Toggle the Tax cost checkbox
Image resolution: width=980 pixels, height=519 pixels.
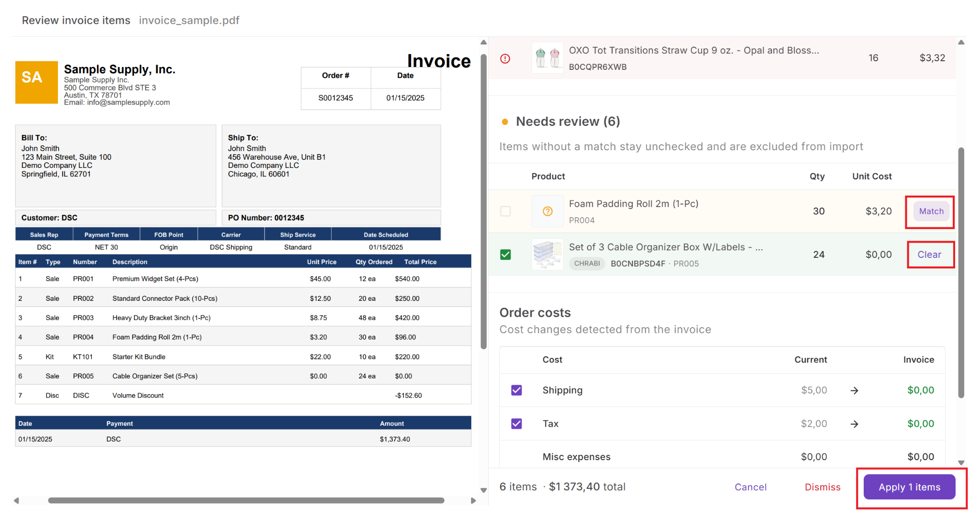click(516, 424)
